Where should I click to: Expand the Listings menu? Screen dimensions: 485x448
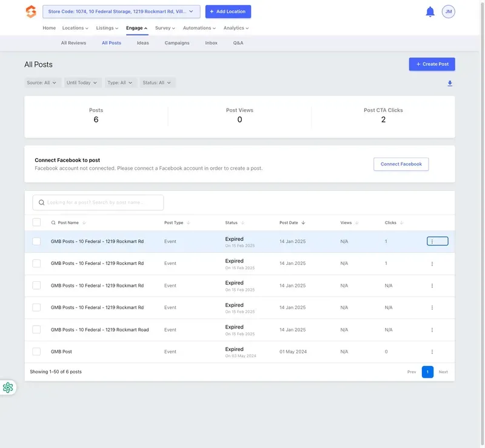click(x=107, y=28)
